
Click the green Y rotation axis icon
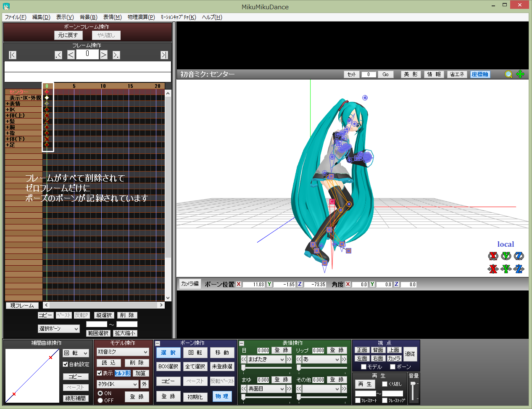coord(506,256)
